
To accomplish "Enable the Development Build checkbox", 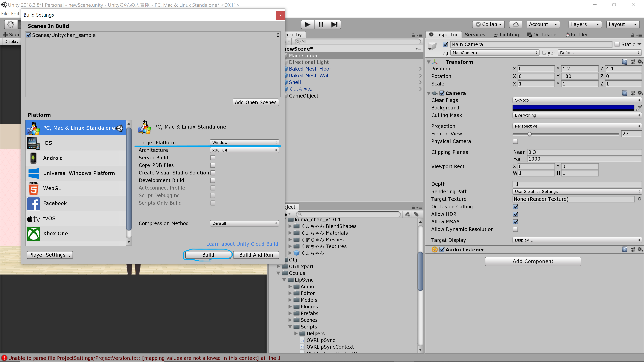I will coord(213,180).
